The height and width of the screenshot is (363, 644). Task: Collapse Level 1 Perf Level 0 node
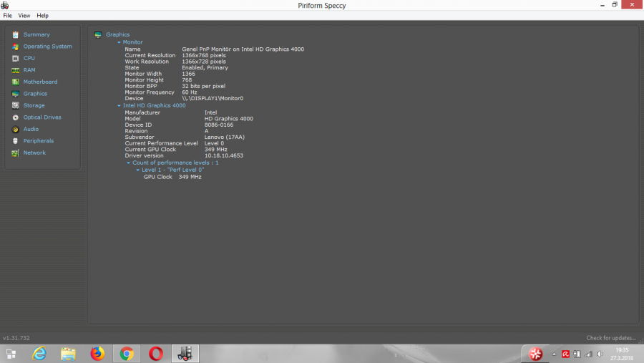click(x=138, y=170)
